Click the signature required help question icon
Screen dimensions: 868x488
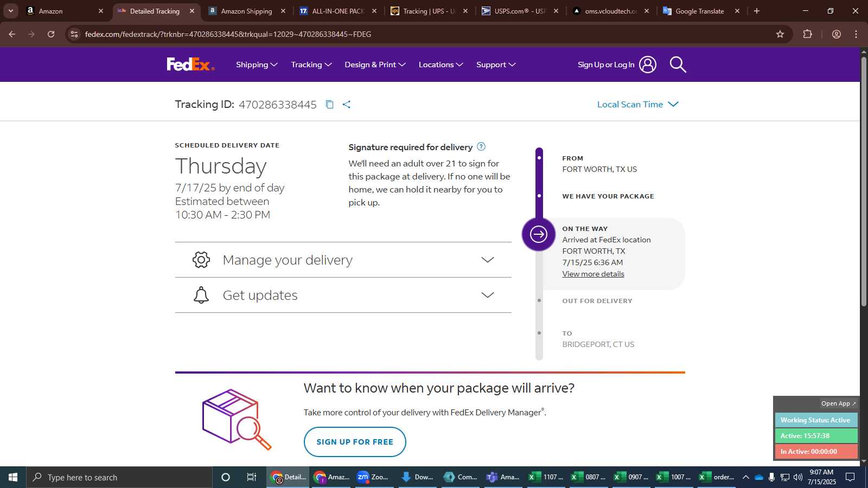[481, 146]
